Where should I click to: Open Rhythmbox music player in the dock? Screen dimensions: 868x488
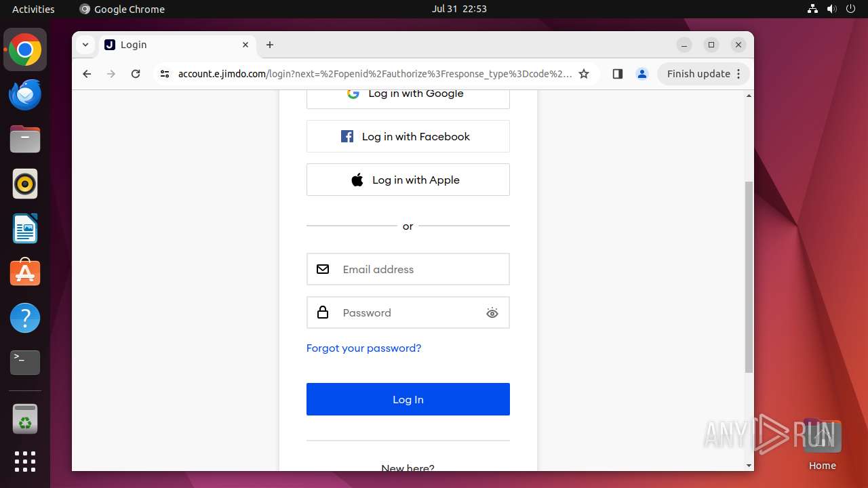(25, 184)
